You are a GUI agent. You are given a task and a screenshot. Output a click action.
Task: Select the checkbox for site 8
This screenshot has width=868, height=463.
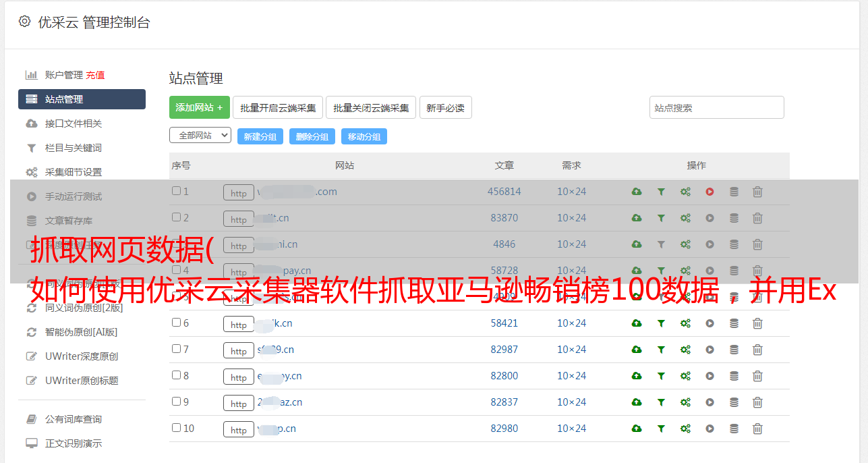tap(176, 375)
